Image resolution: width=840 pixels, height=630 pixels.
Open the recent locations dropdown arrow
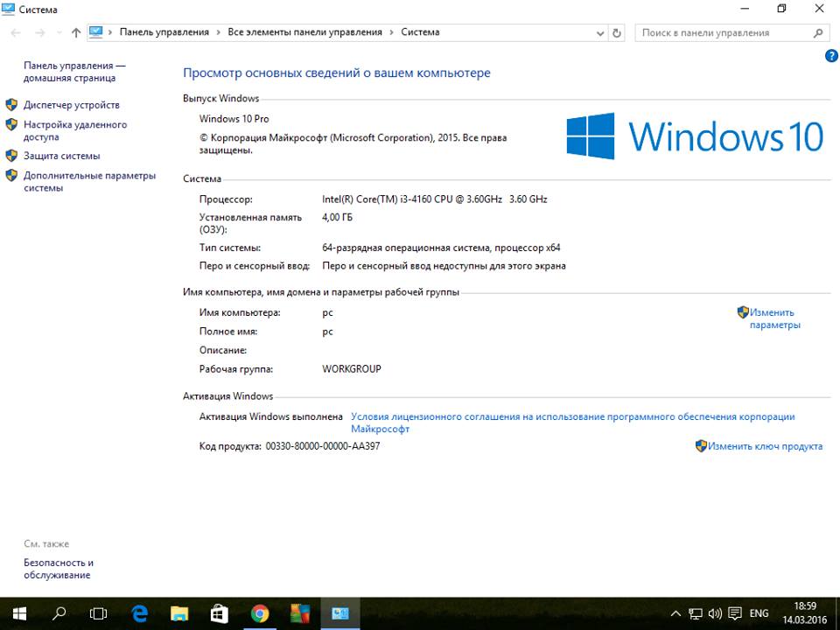[59, 32]
